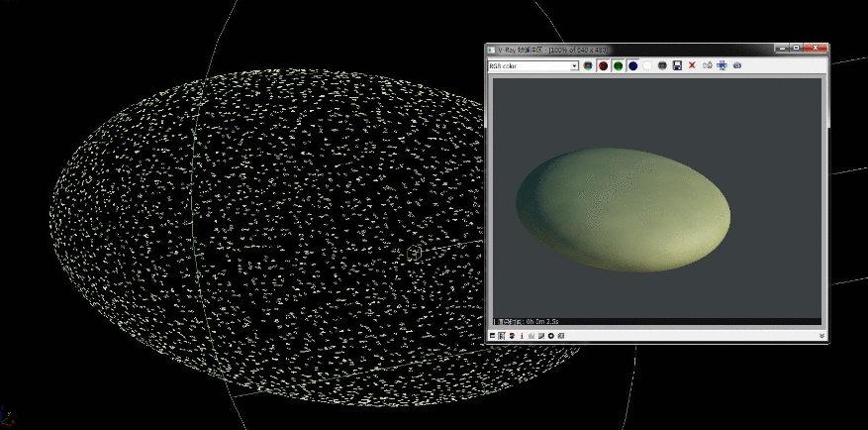Switch to alpha channel white circle
Viewport: 868px width, 430px height.
pos(647,65)
